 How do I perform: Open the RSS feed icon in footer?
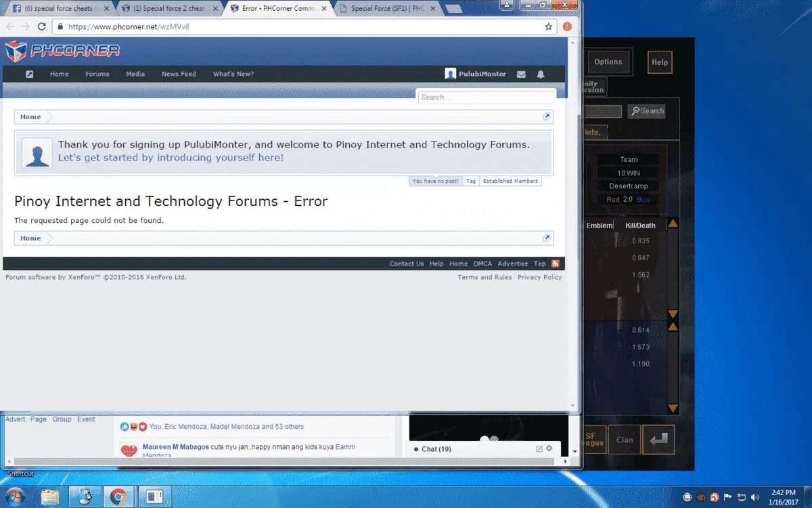(x=556, y=263)
